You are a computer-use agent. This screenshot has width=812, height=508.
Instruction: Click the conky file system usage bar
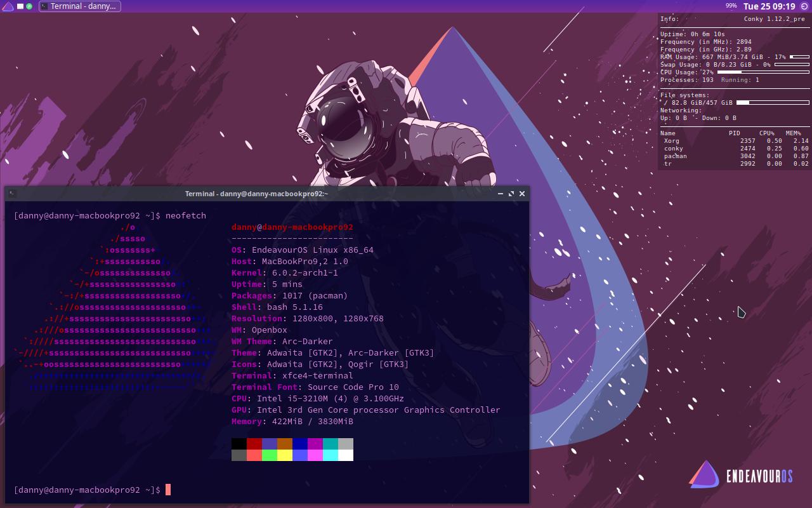coord(773,102)
